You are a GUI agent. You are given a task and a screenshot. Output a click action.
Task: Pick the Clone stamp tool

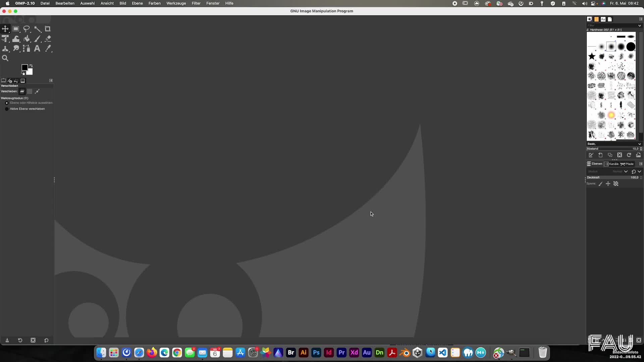click(x=5, y=49)
